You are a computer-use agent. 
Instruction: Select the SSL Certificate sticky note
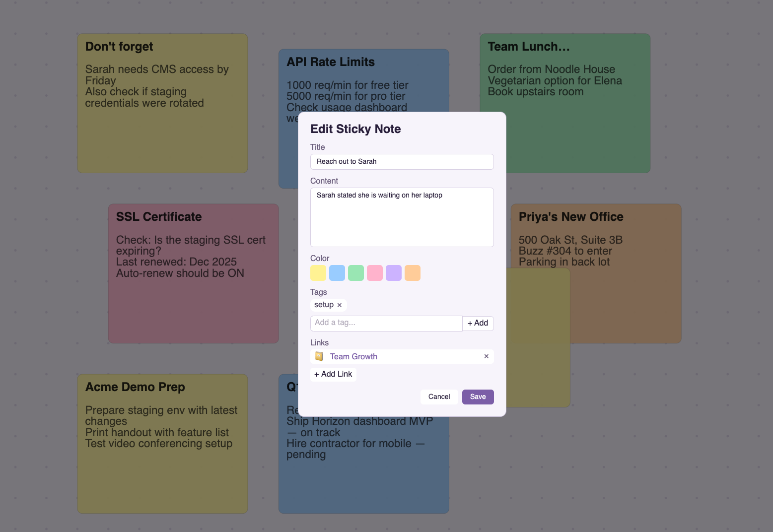tap(193, 273)
